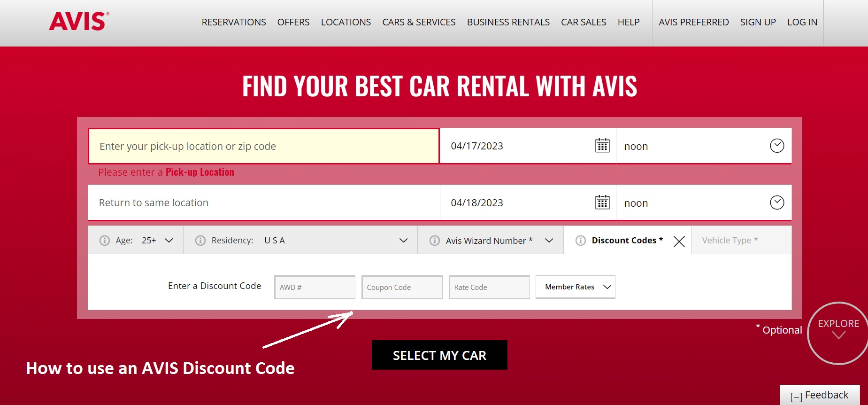The image size is (868, 405).
Task: Open pick-up time noon selector
Action: pos(704,146)
